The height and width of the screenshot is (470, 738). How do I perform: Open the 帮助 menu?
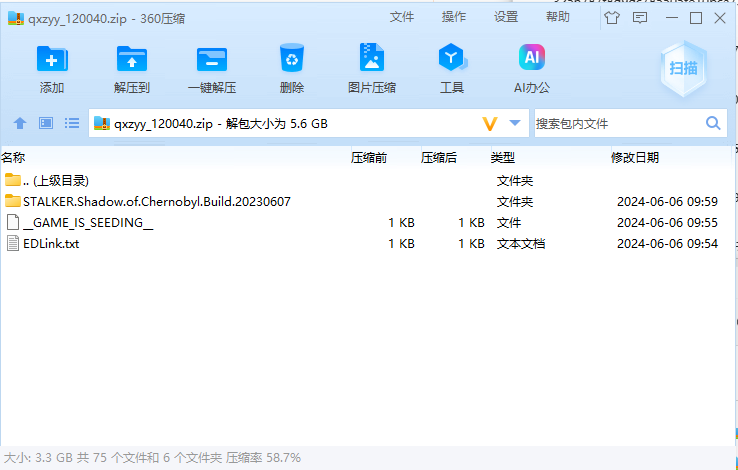coord(558,17)
